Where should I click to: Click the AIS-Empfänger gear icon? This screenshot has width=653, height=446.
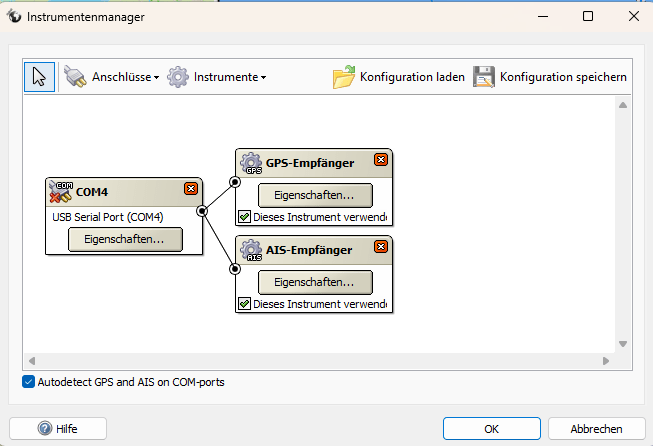[x=250, y=249]
